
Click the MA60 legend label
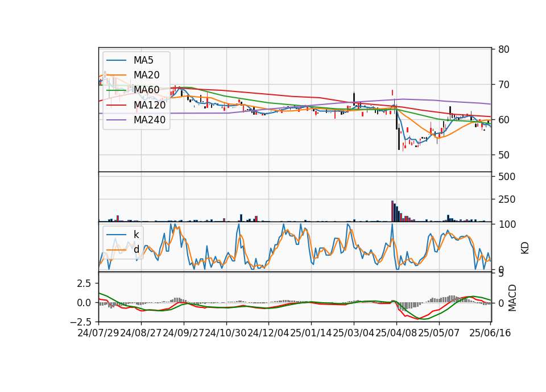[146, 90]
